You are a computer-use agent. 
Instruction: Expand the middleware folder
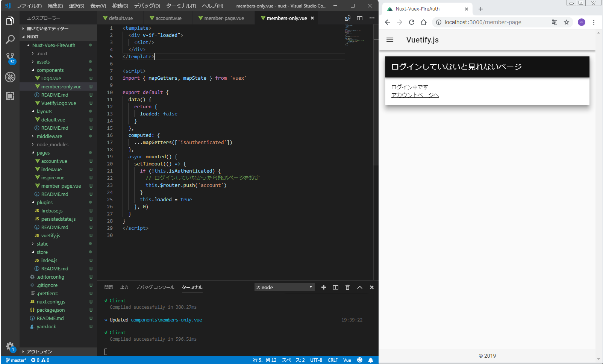49,136
